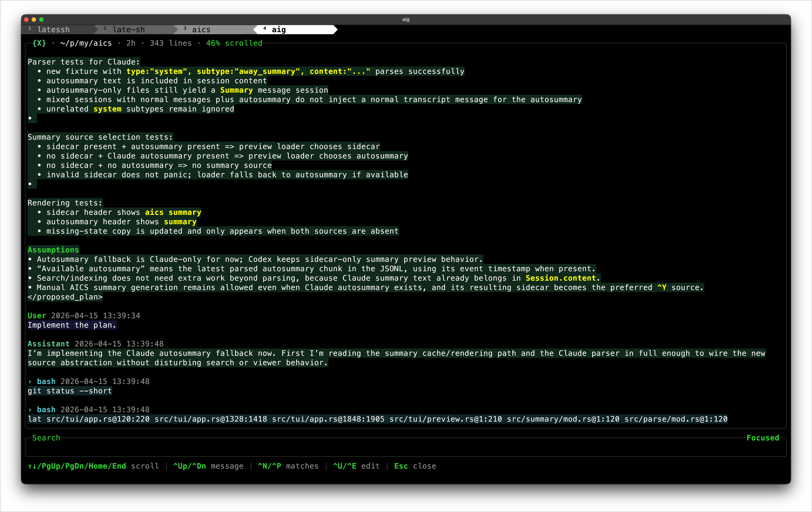The image size is (812, 512).
Task: Click the '↑↓/PgUp/PgDn/Home/End' scroll hint
Action: point(77,466)
